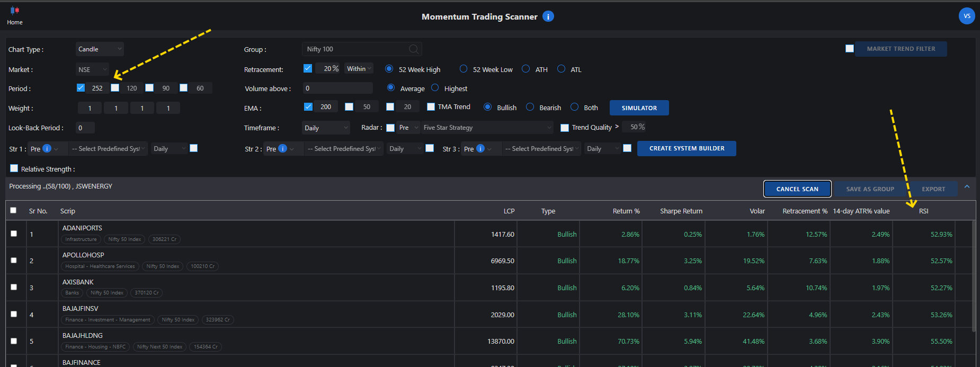Enable Relative Strength checkbox
This screenshot has width=980, height=367.
coord(14,168)
